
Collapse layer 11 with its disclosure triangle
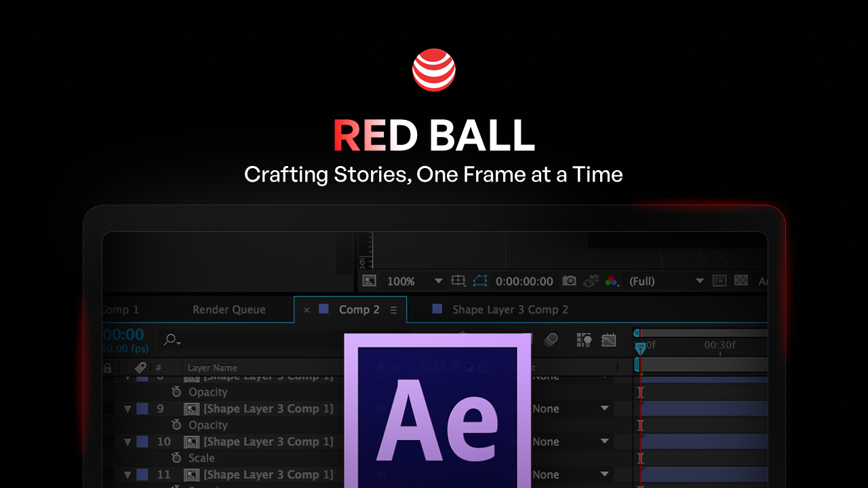[x=127, y=475]
